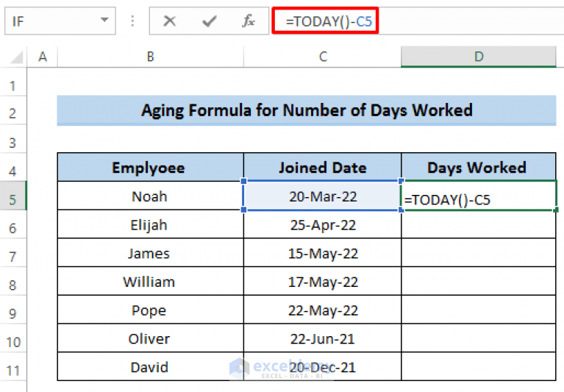This screenshot has width=564, height=392.
Task: Open the Insert Function fx dialog
Action: point(249,21)
